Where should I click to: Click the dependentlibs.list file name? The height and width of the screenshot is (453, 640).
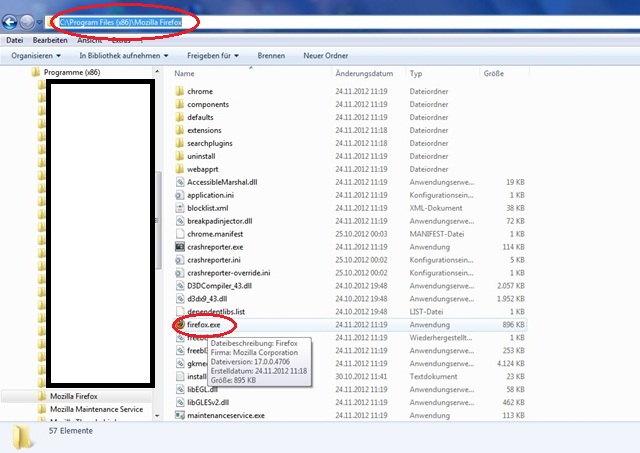[216, 311]
